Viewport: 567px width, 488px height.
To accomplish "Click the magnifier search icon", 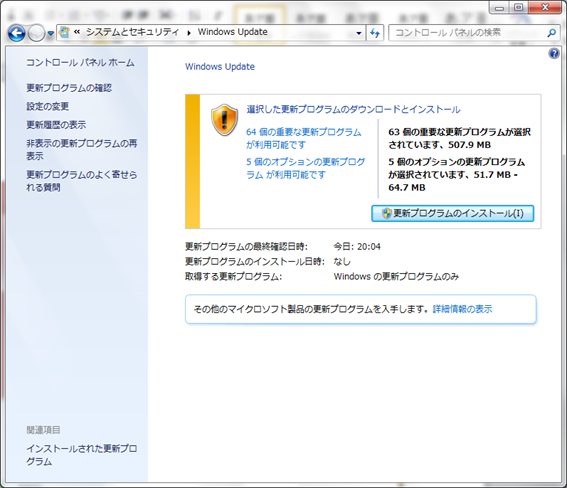I will click(x=551, y=33).
